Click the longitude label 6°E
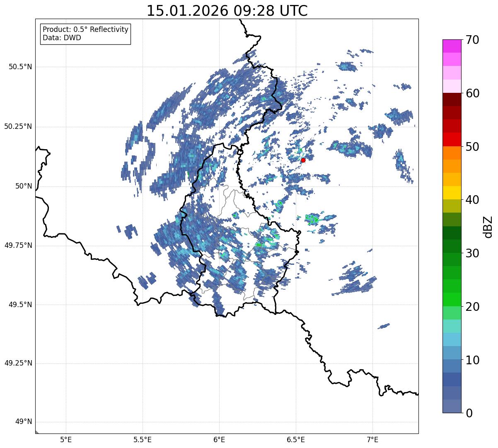 click(219, 439)
